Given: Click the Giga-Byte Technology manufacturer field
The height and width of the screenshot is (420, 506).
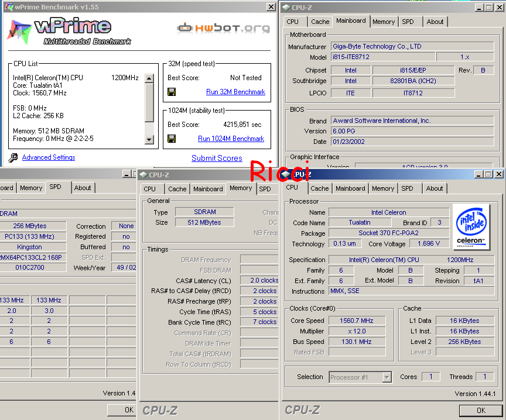Looking at the screenshot, I should pos(412,46).
